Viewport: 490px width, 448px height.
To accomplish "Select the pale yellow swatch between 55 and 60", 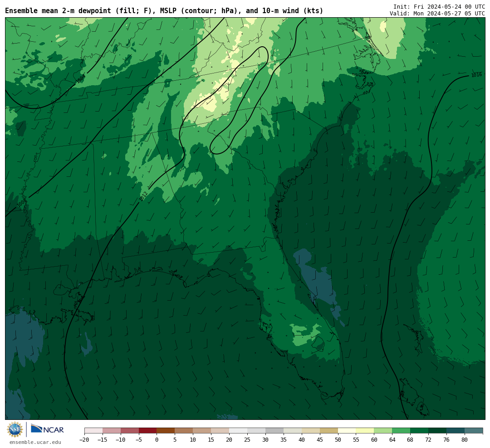I will coord(365,431).
